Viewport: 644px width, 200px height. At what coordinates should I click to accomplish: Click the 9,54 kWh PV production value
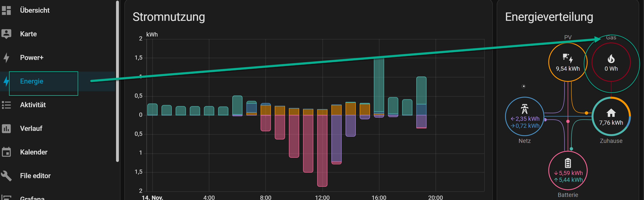click(x=568, y=69)
